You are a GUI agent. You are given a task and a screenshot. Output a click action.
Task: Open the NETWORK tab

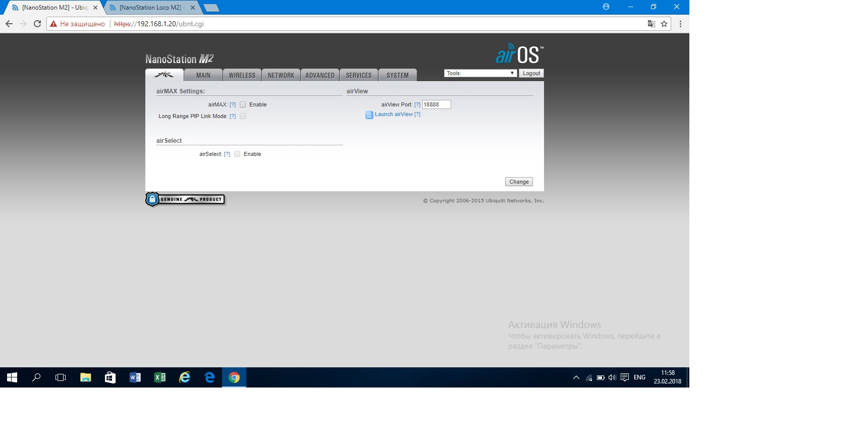(x=281, y=75)
